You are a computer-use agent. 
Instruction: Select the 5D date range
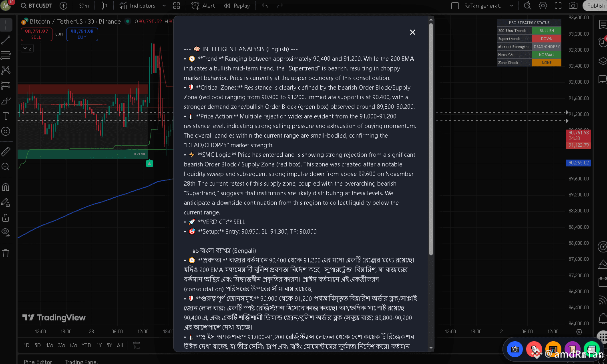(38, 345)
